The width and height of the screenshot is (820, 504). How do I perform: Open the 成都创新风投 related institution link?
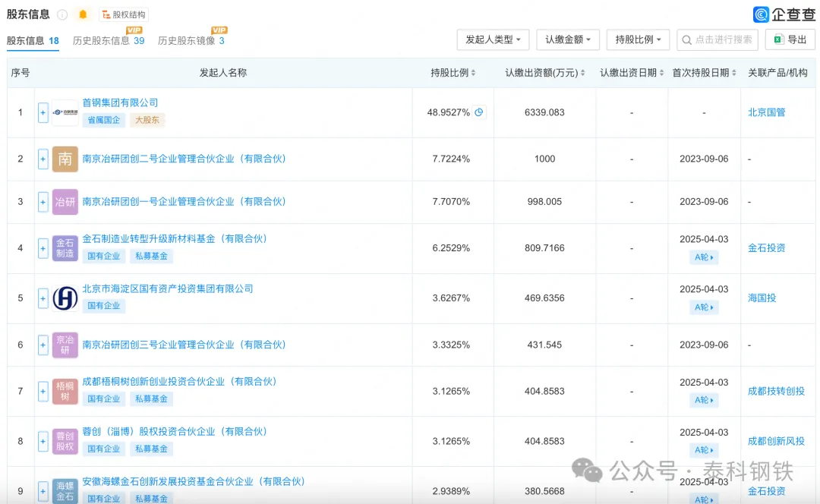776,441
